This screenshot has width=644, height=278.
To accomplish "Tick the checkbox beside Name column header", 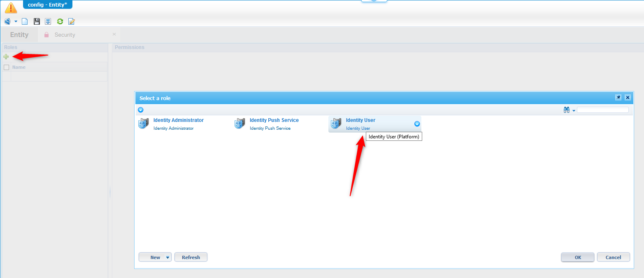I will click(6, 67).
